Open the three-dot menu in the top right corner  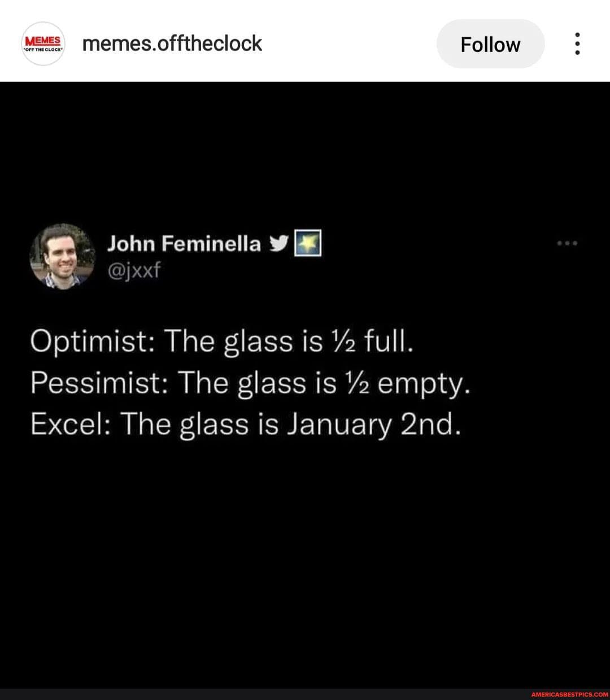coord(577,43)
